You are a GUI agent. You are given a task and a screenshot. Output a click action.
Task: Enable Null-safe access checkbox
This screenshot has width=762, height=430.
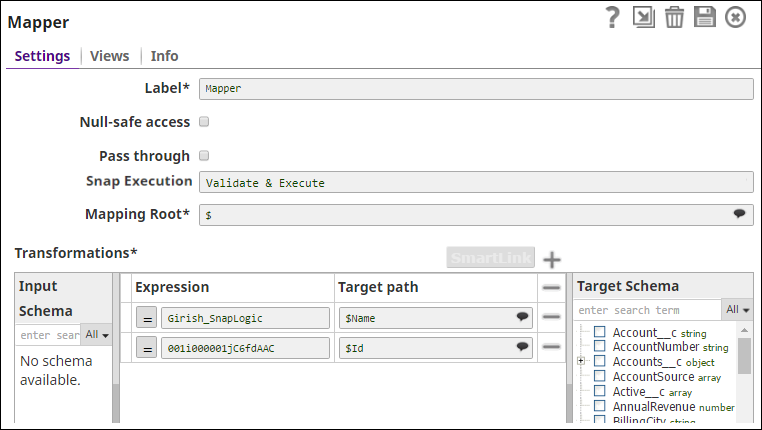204,121
